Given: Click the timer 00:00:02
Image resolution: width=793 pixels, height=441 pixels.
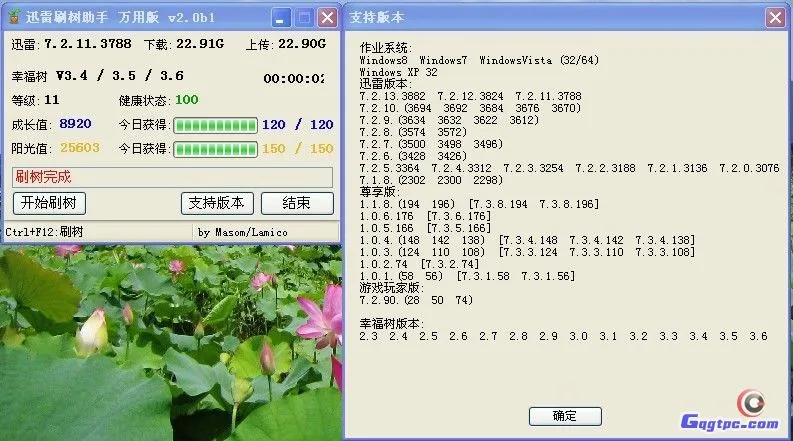Looking at the screenshot, I should 294,78.
